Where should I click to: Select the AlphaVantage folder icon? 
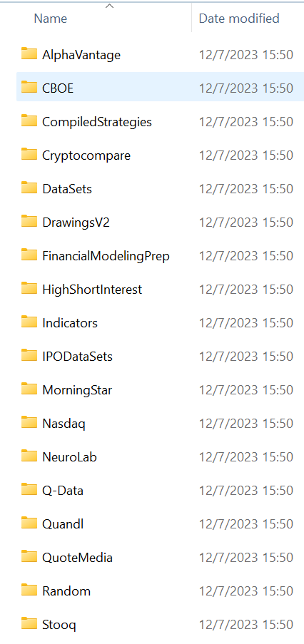coord(29,53)
